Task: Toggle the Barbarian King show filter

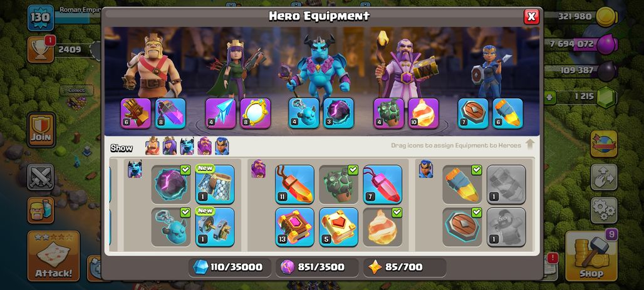Action: 152,146
